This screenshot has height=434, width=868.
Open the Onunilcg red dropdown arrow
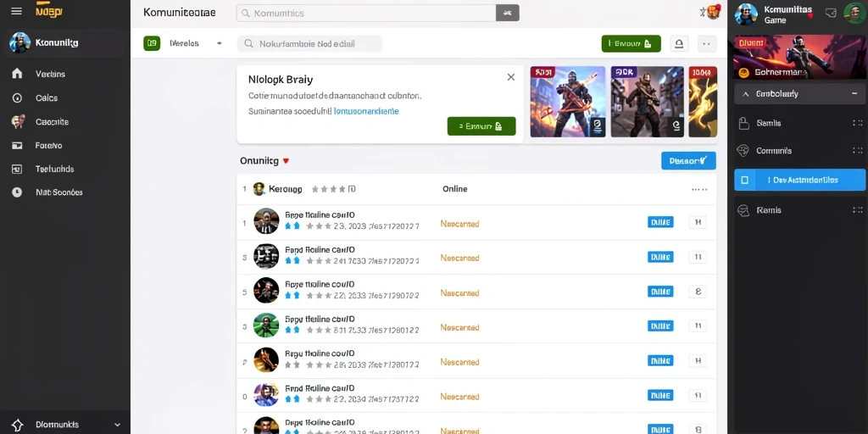[286, 161]
